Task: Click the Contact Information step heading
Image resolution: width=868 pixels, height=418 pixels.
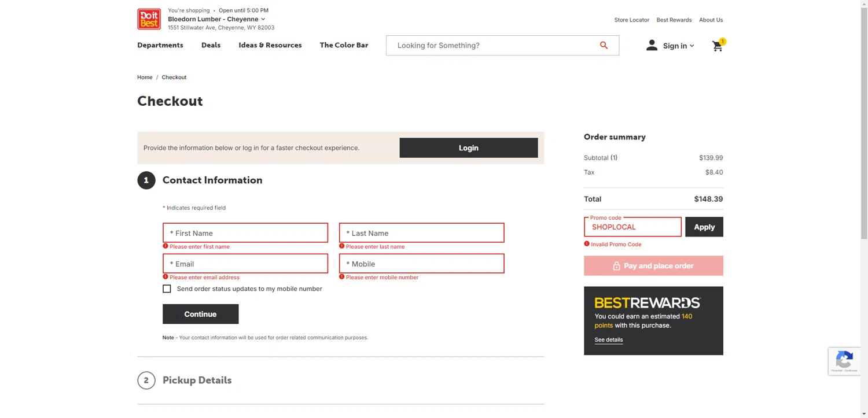Action: [x=212, y=180]
